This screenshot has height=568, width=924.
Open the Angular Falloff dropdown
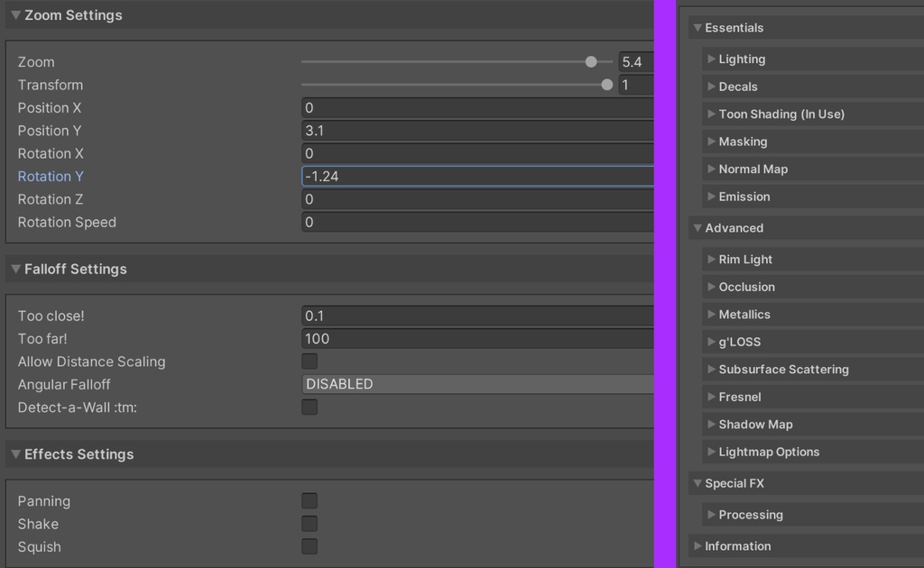(x=477, y=384)
